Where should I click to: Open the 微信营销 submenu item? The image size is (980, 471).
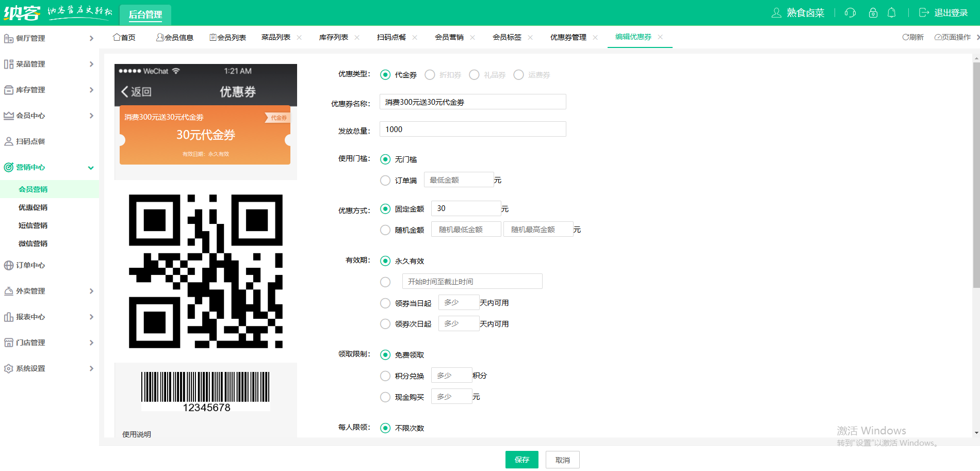tap(33, 243)
